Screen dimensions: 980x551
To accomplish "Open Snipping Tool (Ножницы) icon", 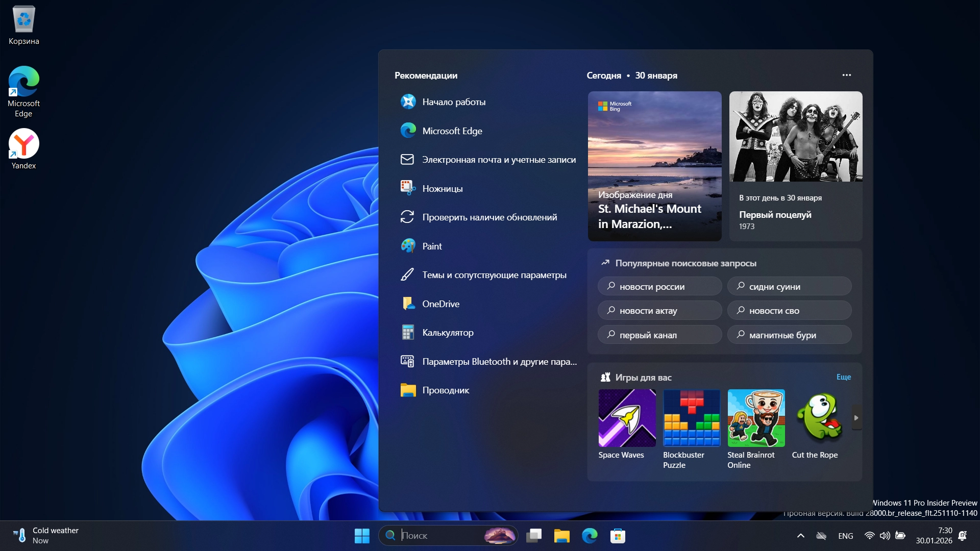I will (407, 188).
